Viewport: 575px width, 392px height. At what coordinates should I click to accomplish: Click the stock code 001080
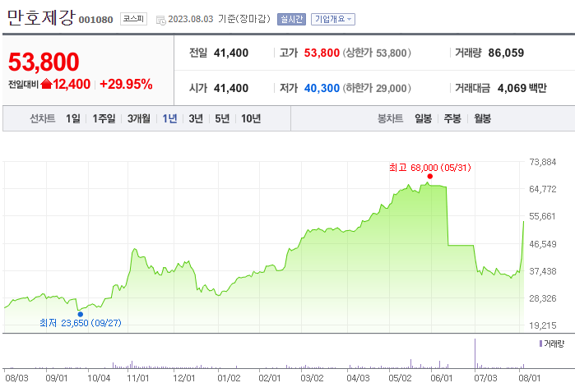click(95, 20)
